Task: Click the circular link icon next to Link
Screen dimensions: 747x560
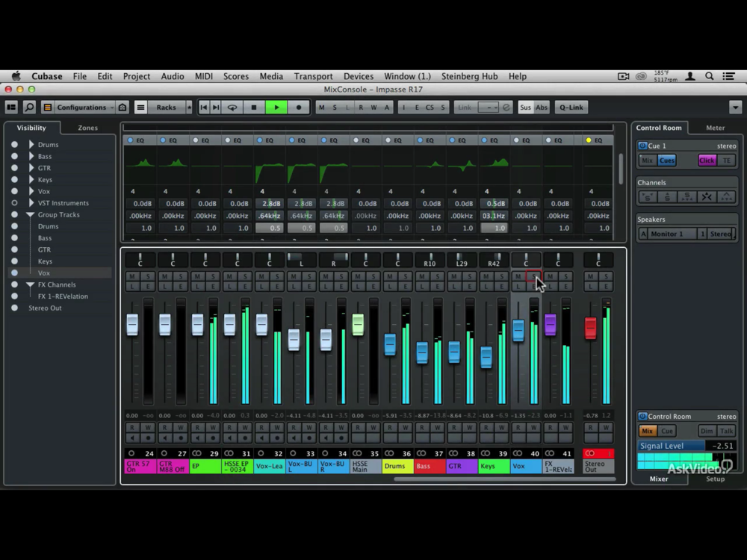Action: [506, 107]
